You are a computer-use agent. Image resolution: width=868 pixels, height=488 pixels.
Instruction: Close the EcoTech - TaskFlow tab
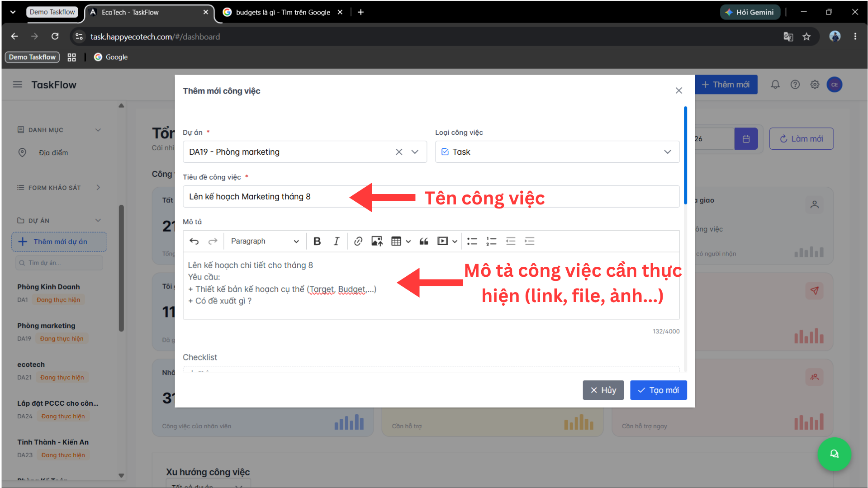(206, 12)
